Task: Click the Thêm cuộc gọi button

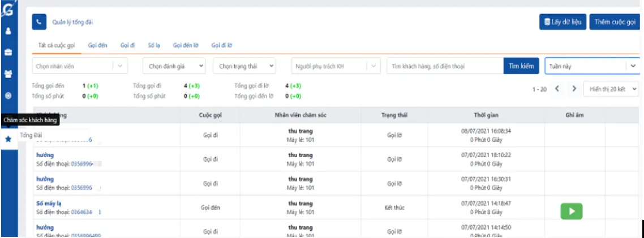Action: pos(615,22)
